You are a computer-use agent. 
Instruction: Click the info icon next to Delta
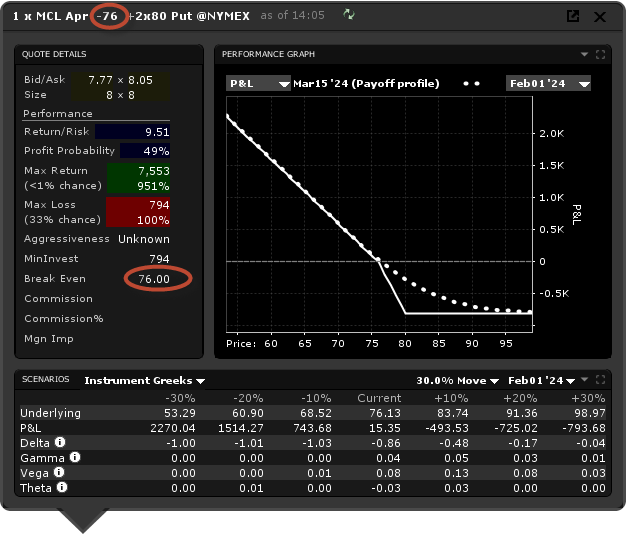[61, 442]
